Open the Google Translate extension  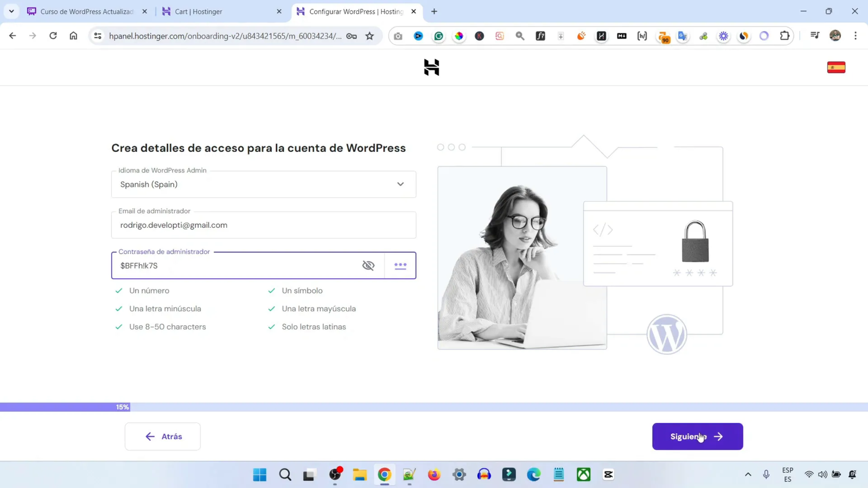(x=683, y=36)
